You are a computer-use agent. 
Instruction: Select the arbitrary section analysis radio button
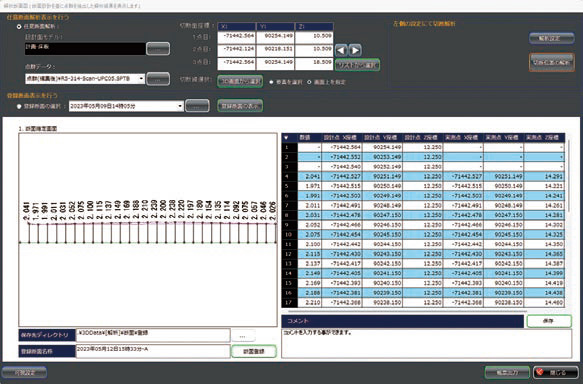19,27
